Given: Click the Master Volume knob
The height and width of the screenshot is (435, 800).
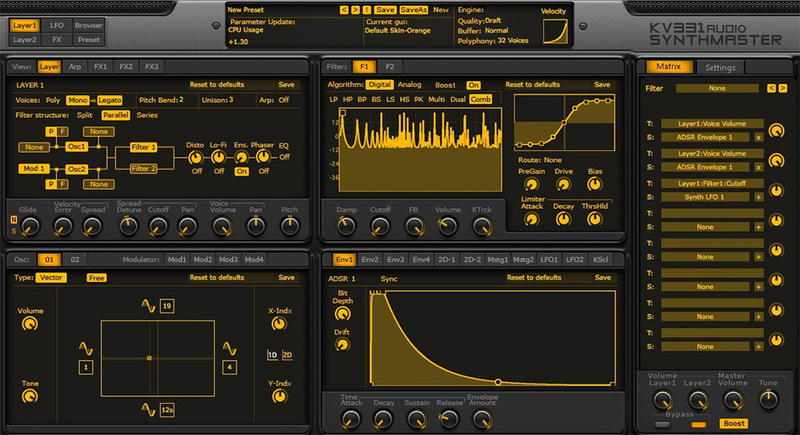Looking at the screenshot, I should pos(734,400).
